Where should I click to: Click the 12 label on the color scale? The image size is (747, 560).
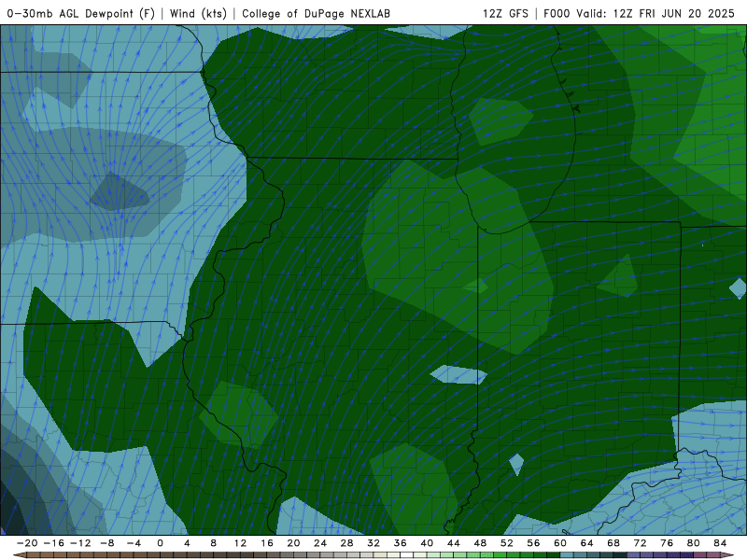[241, 543]
